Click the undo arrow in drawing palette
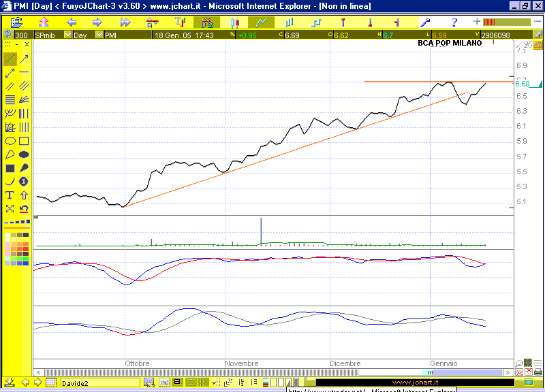 click(24, 209)
